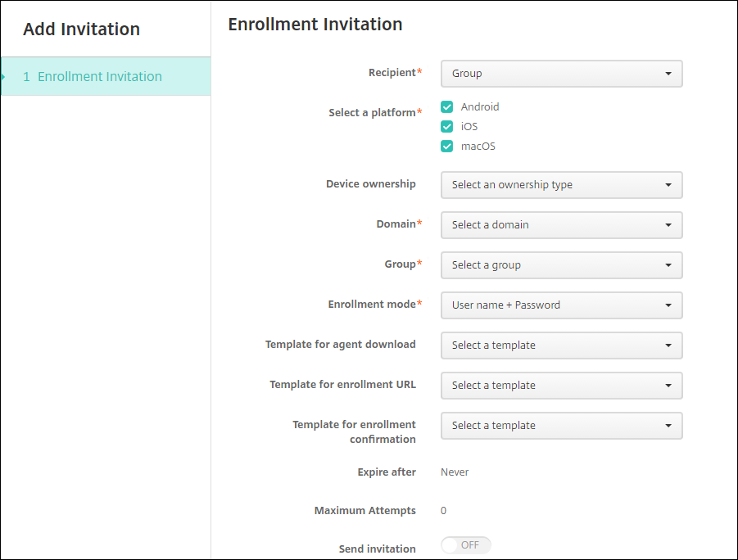Deselect the macOS platform checkbox

click(x=447, y=147)
